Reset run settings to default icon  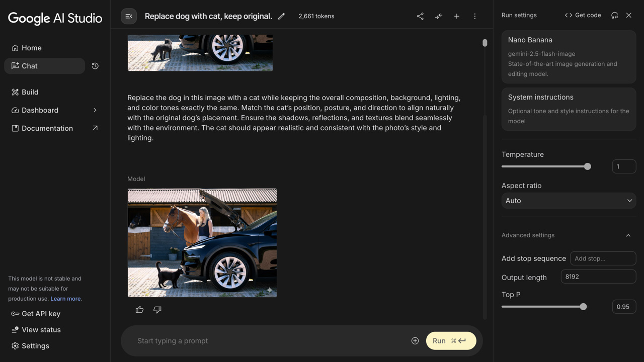(614, 15)
